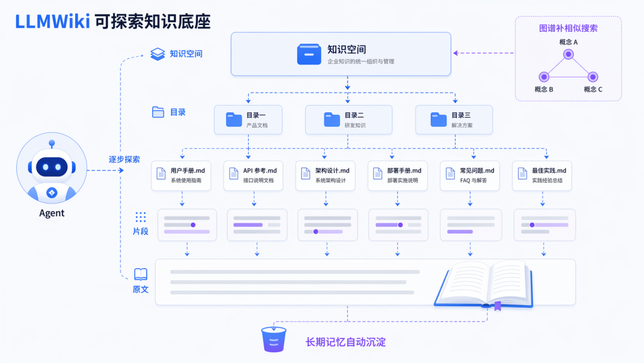644x363 pixels.
Task: Select the snippet card beneath 用户手册.md
Action: coord(187,225)
